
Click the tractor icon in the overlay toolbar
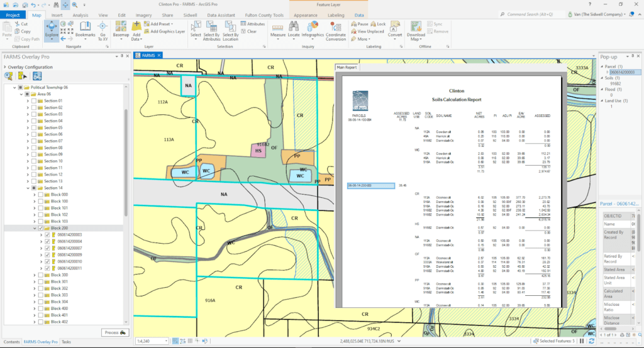(x=37, y=77)
